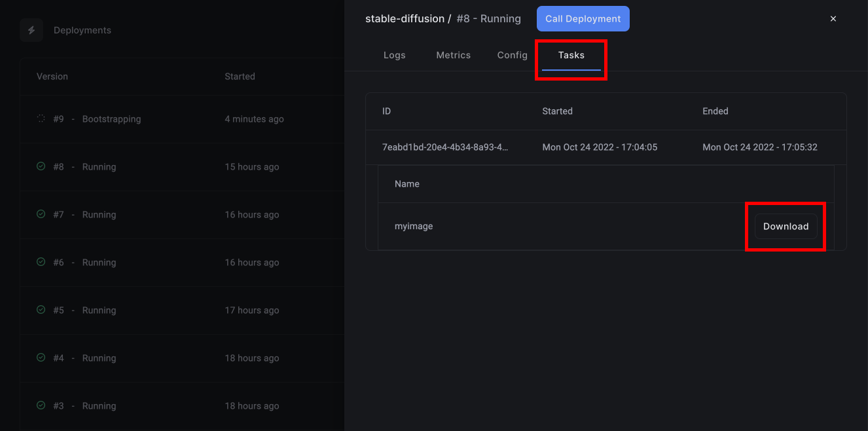Click the green check icon for version #5
Screen dimensions: 868x431
[40, 310]
